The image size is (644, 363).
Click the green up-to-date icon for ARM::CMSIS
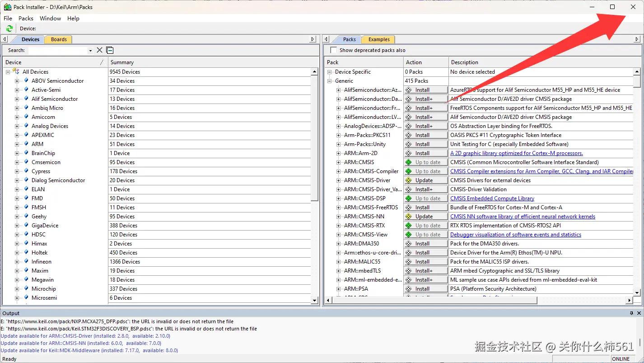409,162
